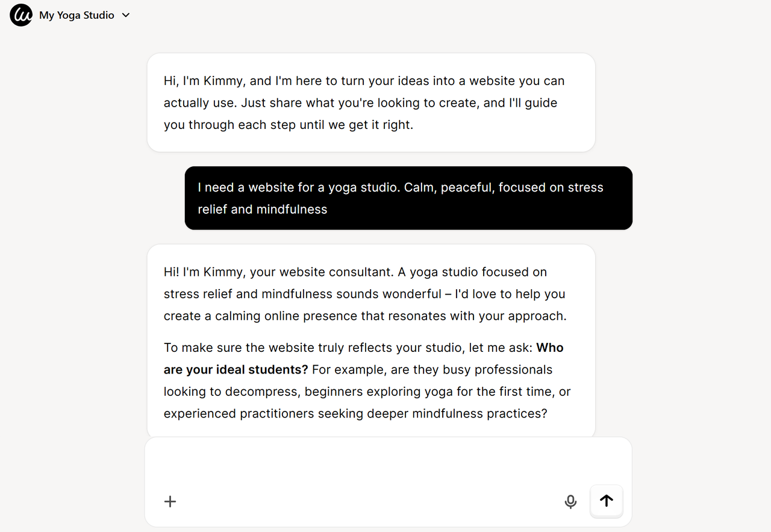Click 'experienced practitioners seeking deeper mindfulness' line
The height and width of the screenshot is (532, 771).
(x=355, y=413)
